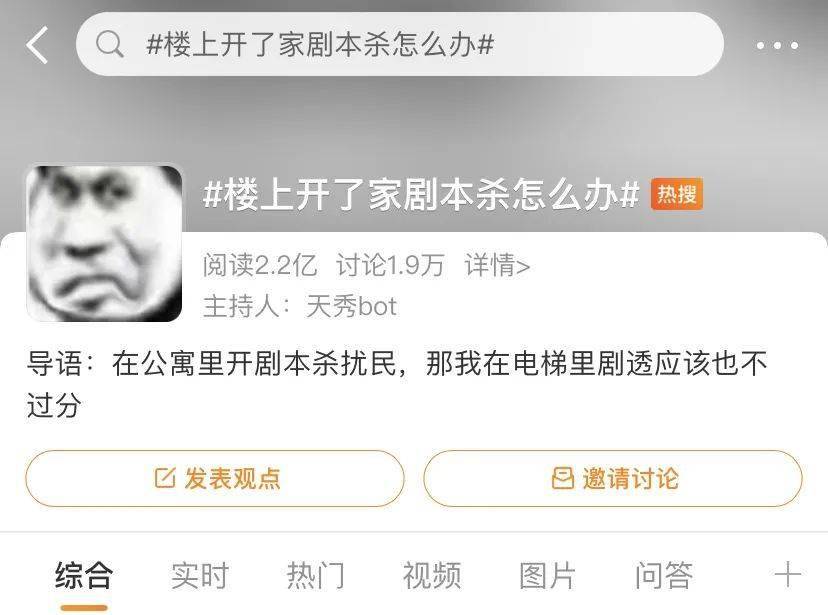Image resolution: width=828 pixels, height=615 pixels.
Task: Open host profile 天秀bot
Action: pyautogui.click(x=351, y=306)
